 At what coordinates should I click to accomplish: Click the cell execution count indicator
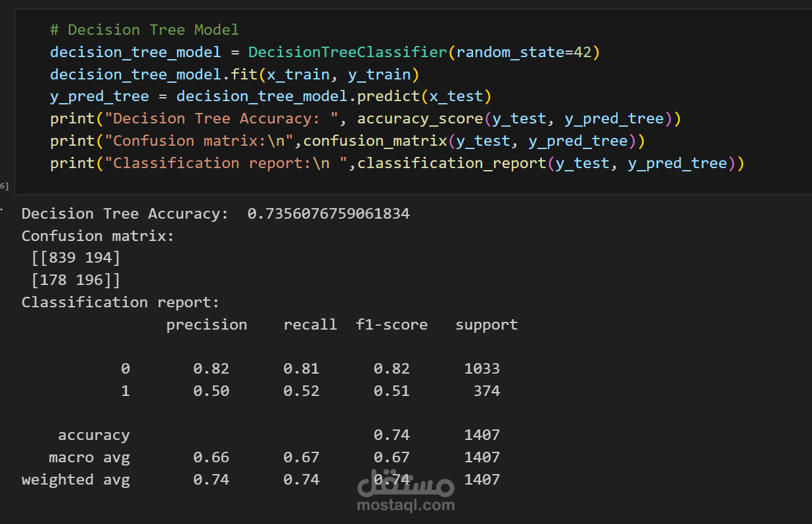click(4, 186)
